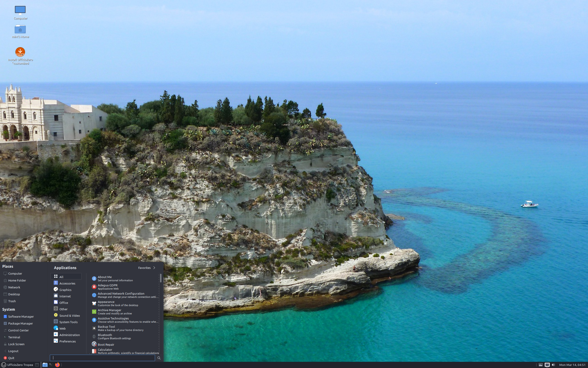Open the Other category

(x=66, y=309)
